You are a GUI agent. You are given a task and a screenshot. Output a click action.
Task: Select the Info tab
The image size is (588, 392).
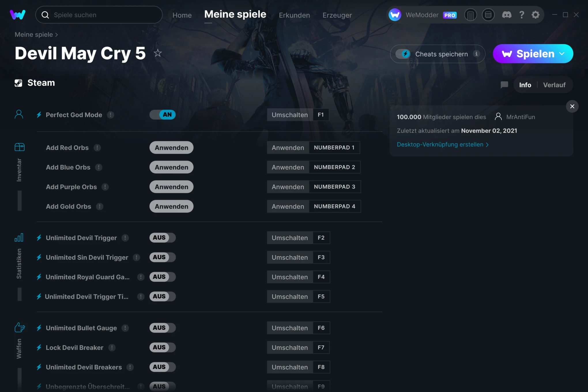click(x=525, y=85)
